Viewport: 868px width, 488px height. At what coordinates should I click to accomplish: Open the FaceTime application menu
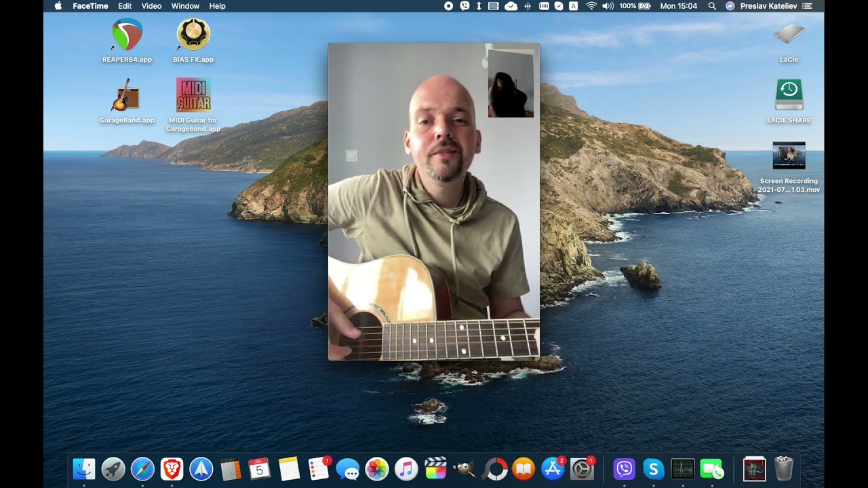(x=90, y=6)
